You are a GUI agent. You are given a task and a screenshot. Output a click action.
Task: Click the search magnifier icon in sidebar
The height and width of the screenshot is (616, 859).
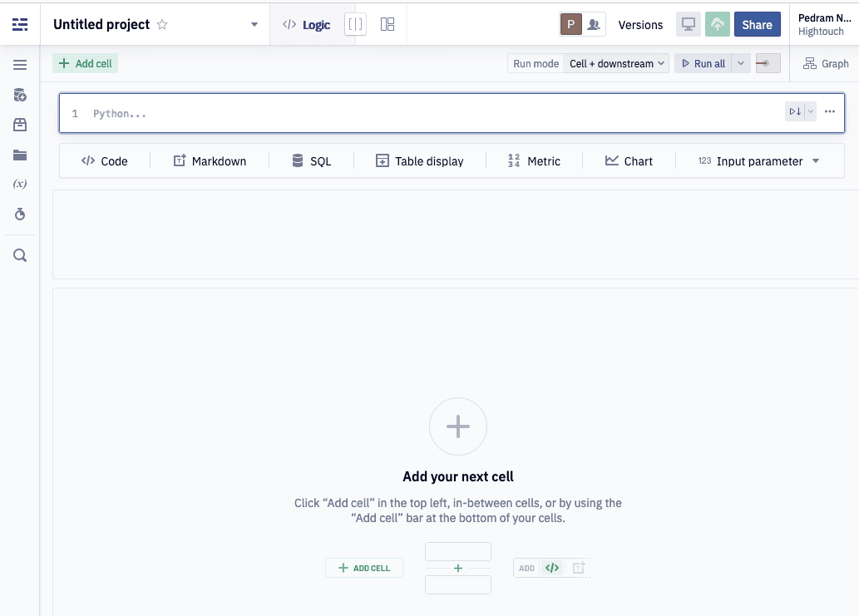(20, 255)
